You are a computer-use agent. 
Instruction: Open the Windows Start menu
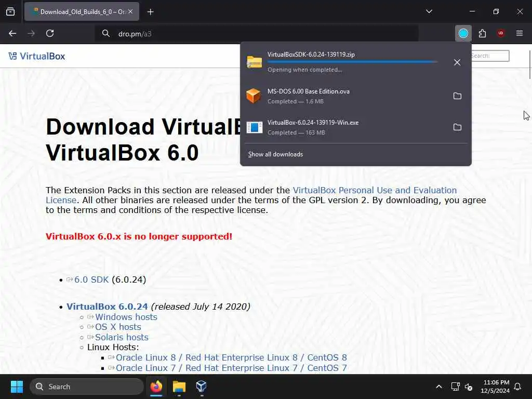tap(17, 387)
